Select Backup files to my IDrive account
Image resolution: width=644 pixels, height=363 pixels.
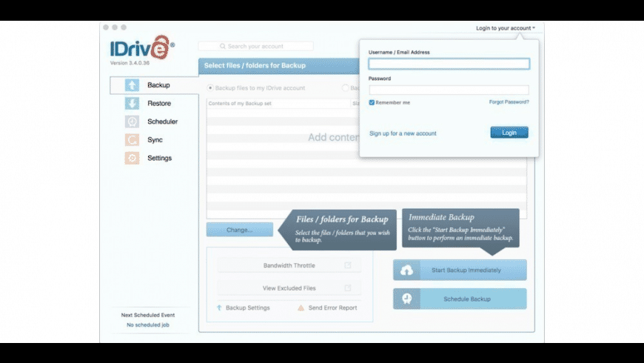point(210,88)
